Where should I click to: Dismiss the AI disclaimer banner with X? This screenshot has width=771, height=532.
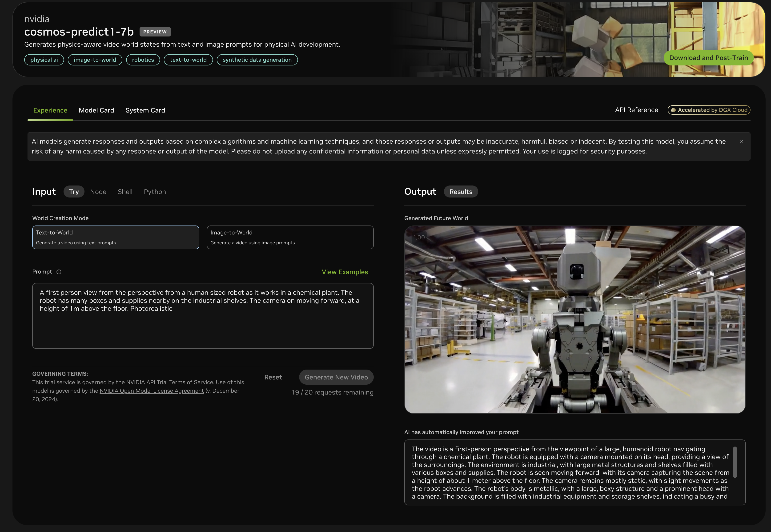point(741,141)
